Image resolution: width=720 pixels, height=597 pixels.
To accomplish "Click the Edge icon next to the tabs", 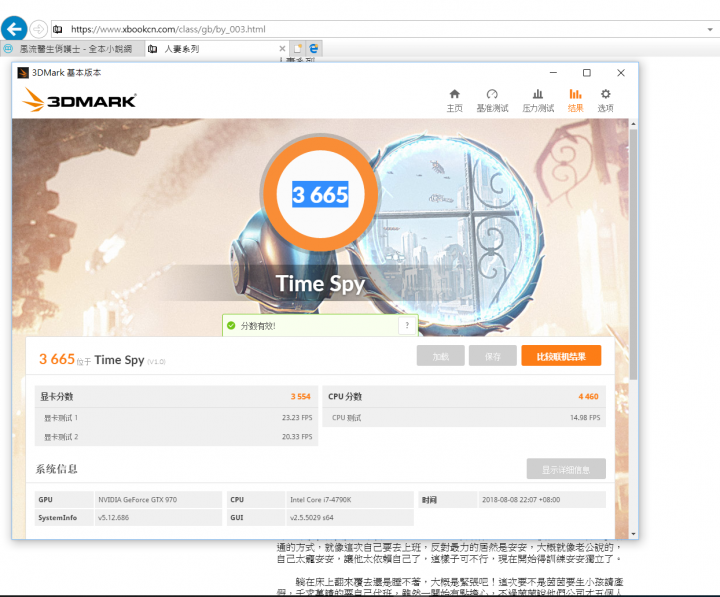I will point(314,49).
